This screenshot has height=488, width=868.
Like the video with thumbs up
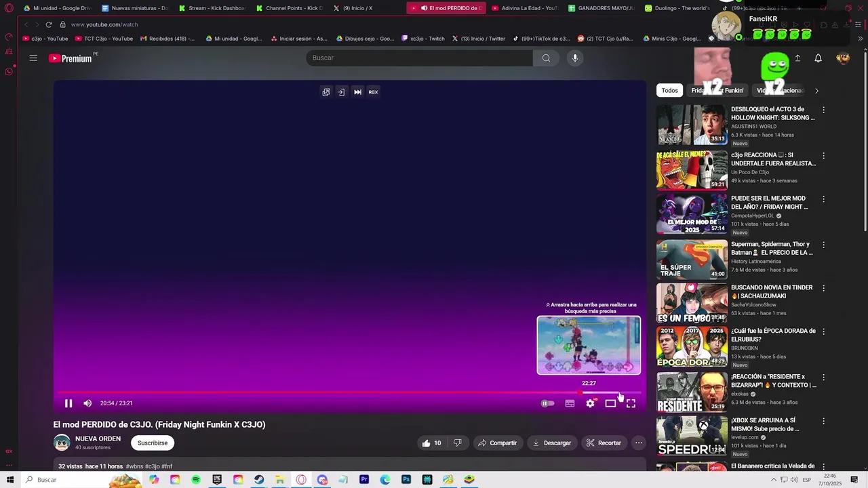431,443
